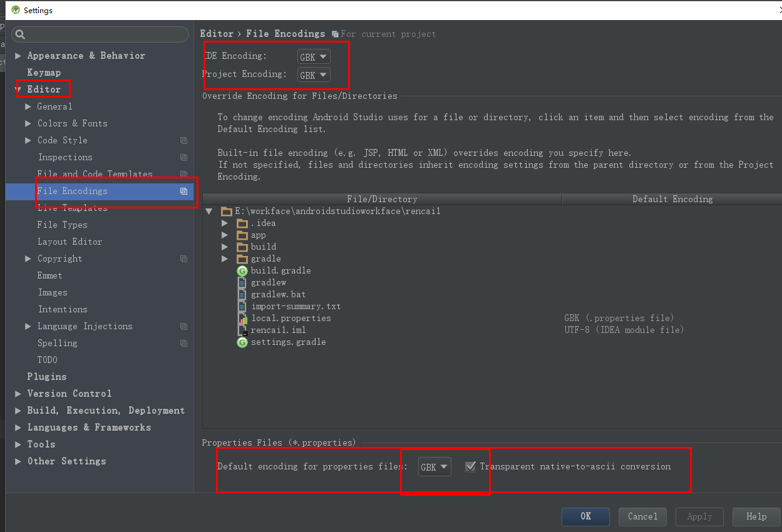The height and width of the screenshot is (532, 782).
Task: Open default properties files encoding dropdown
Action: (x=435, y=467)
